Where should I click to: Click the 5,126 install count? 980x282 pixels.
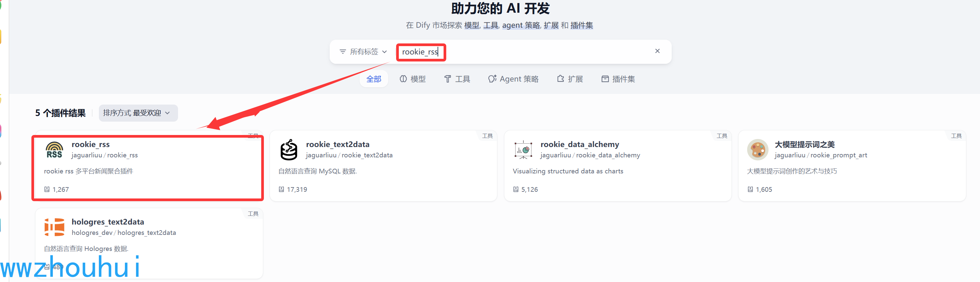[x=529, y=189]
